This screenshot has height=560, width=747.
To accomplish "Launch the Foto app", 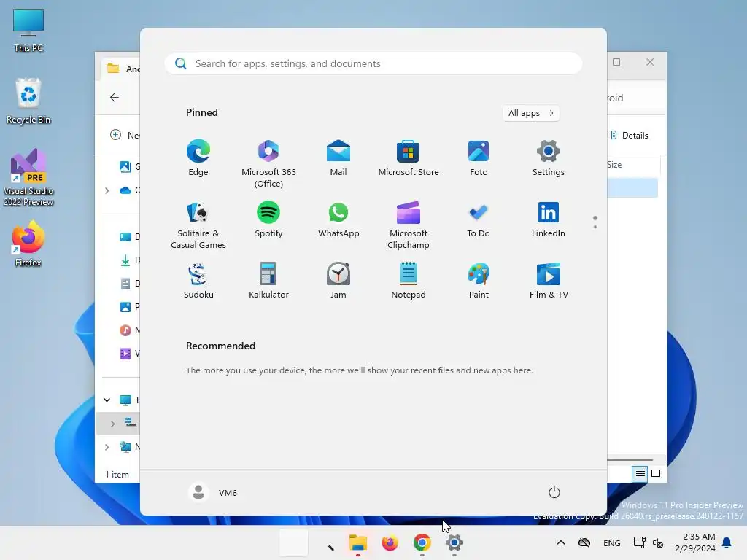I will (x=479, y=158).
